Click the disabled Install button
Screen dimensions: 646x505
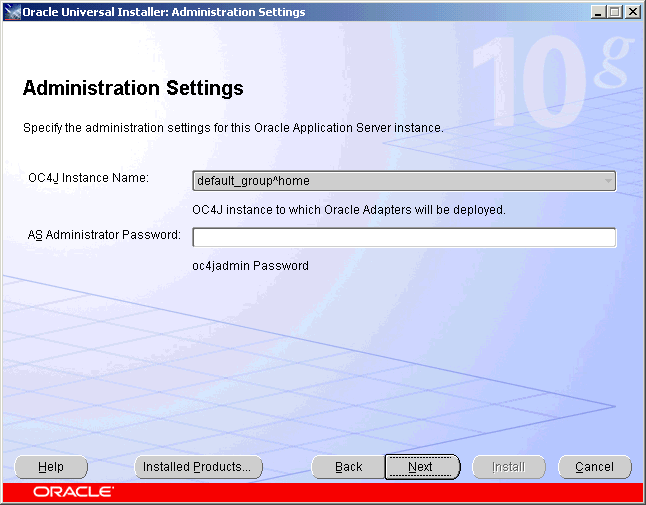coord(508,467)
